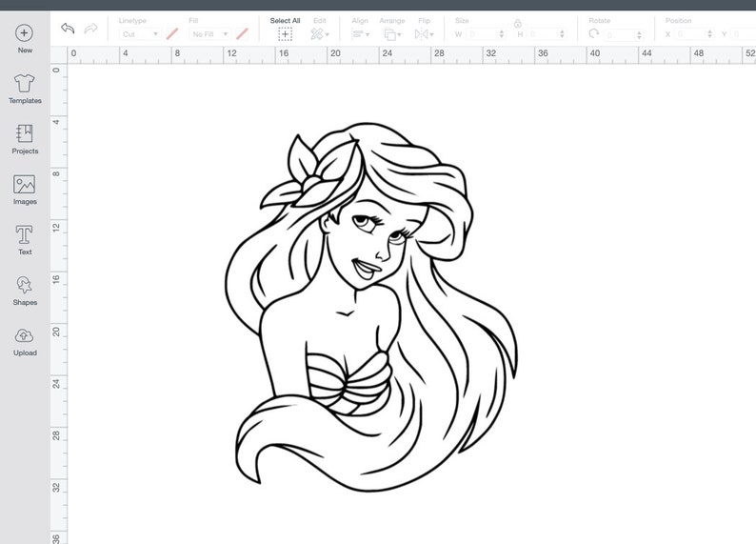Adjust the Rotate stepper arrows
Viewport: 756px width, 544px height.
tap(639, 35)
